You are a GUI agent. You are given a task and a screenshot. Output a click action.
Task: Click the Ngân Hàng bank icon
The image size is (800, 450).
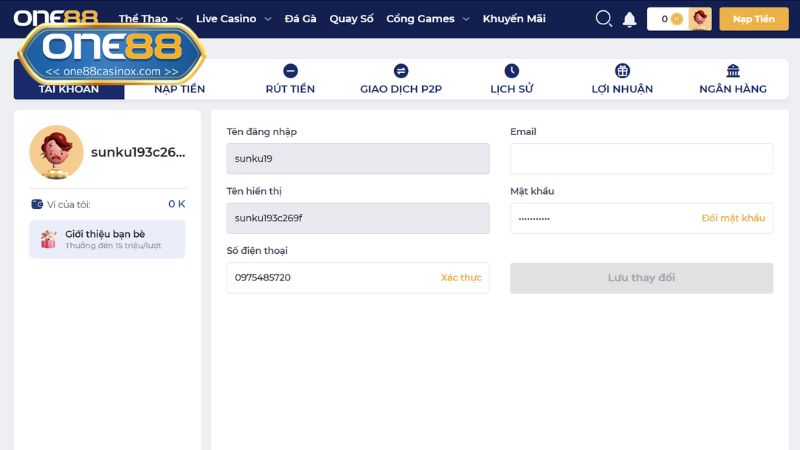tap(733, 71)
